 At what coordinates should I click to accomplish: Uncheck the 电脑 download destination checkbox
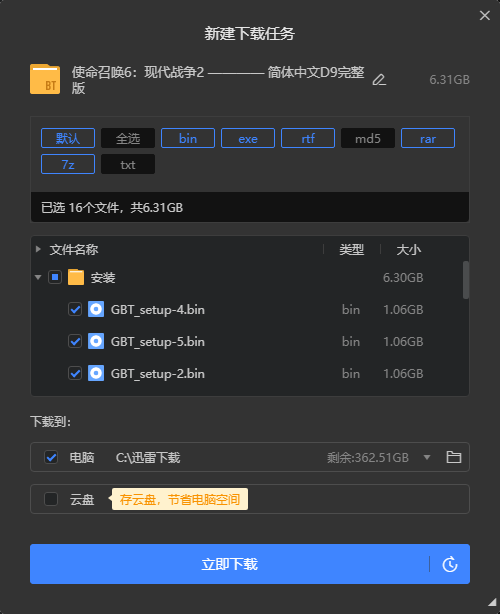click(51, 457)
